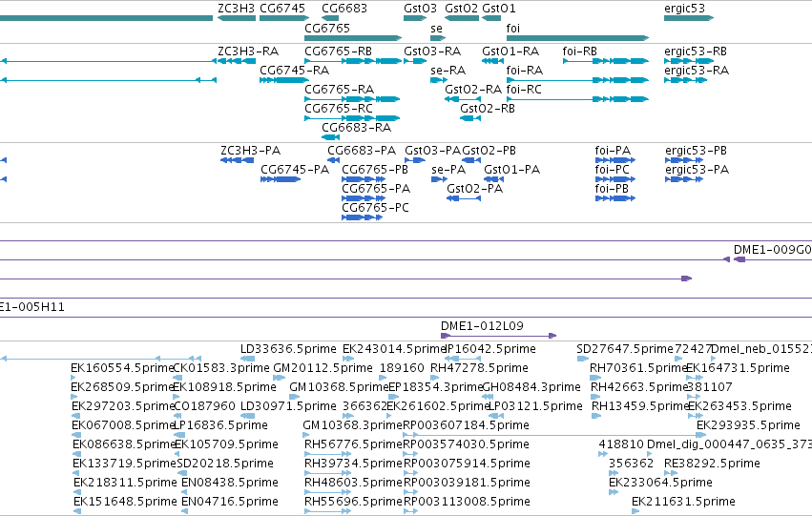The image size is (812, 516).
Task: Select the GM20112.5prime EST label
Action: point(323,368)
